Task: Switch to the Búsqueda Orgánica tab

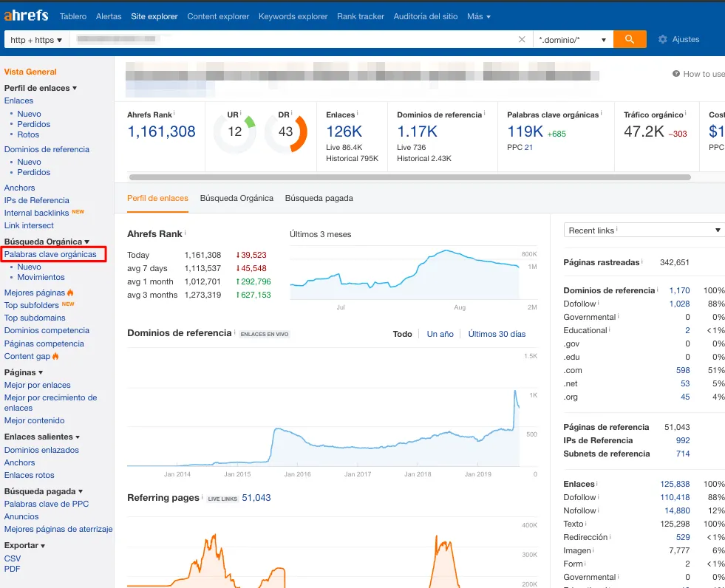Action: click(236, 198)
